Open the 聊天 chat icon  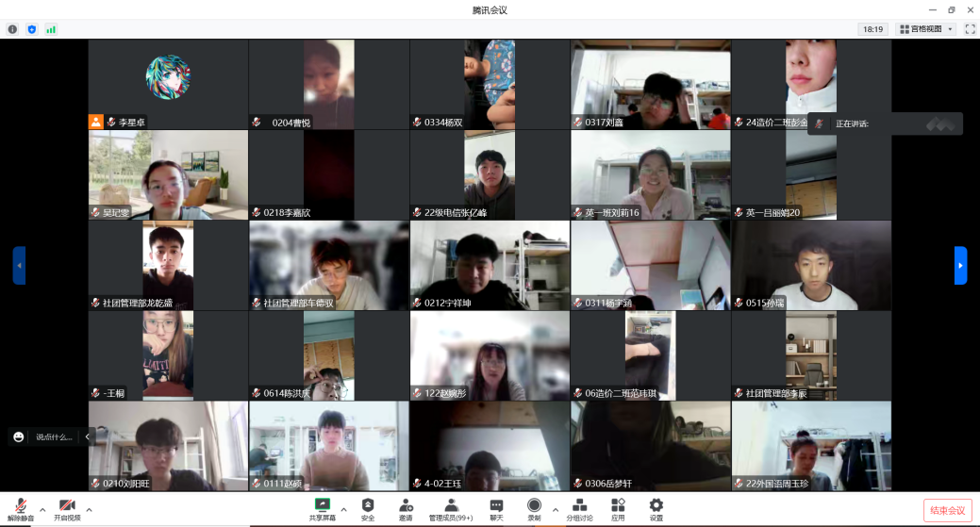[x=496, y=509]
